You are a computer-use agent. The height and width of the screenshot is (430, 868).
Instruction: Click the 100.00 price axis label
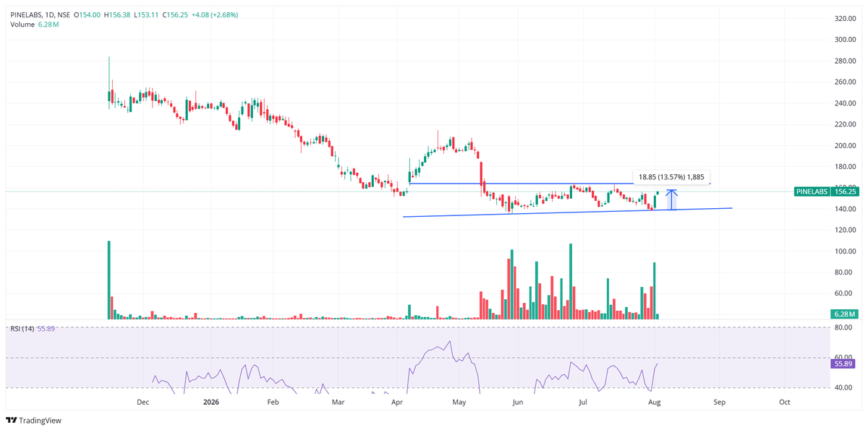(x=844, y=251)
